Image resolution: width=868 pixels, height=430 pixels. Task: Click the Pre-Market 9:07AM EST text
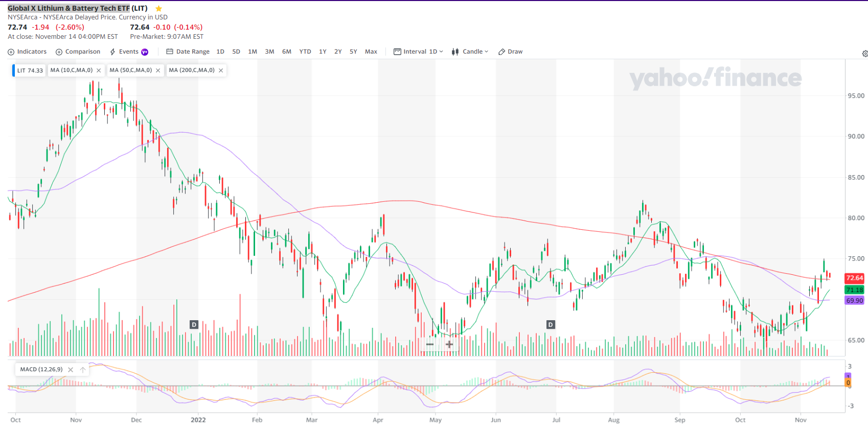(167, 37)
